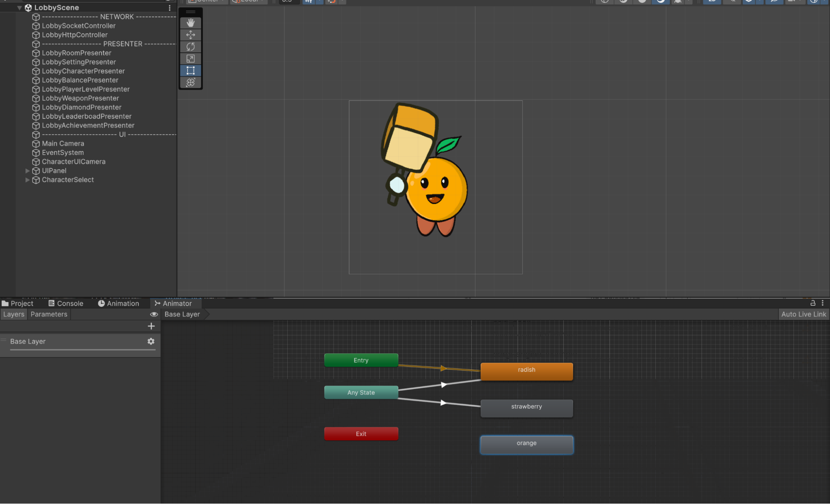
Task: Click cube icon beside LobbySocketController
Action: (36, 26)
